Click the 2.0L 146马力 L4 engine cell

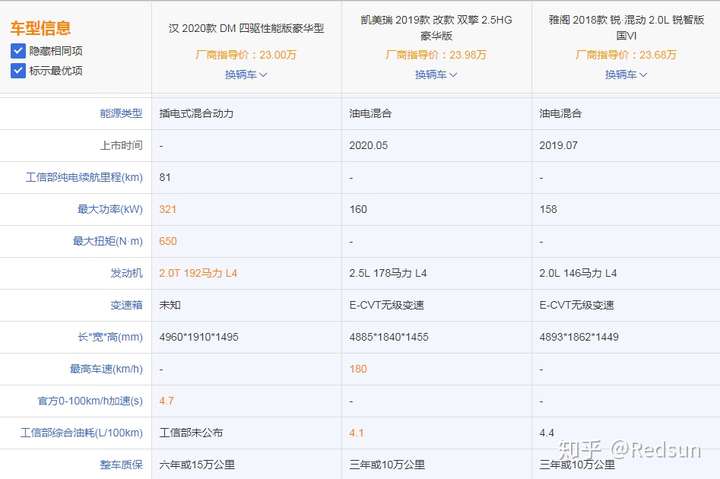point(578,273)
